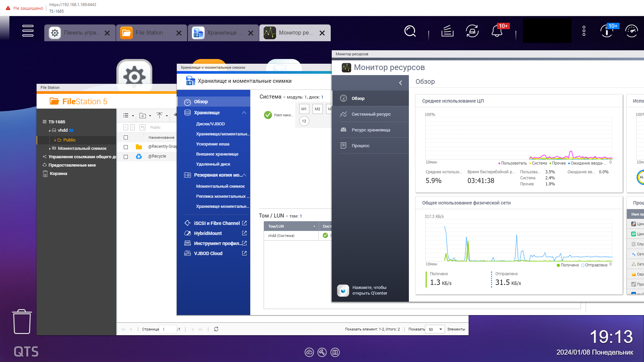The height and width of the screenshot is (362, 644).
Task: Open the items-per-page dropdown showing 50
Action: [x=435, y=329]
